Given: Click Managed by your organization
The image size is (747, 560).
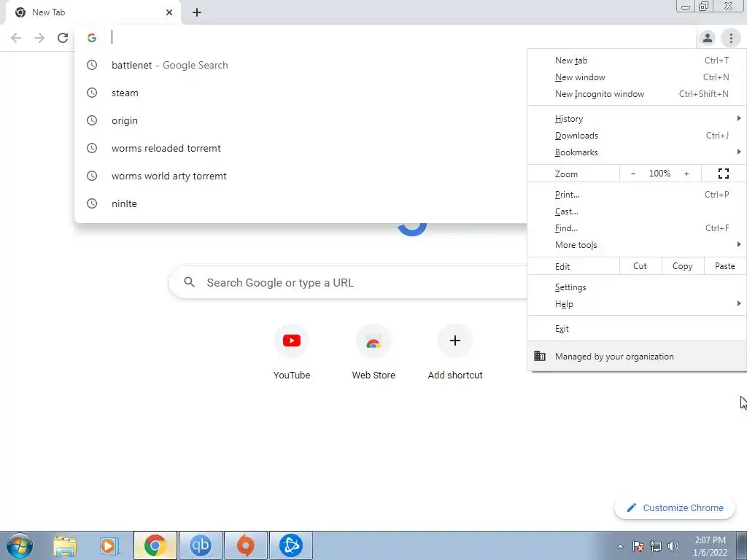Looking at the screenshot, I should (636, 356).
